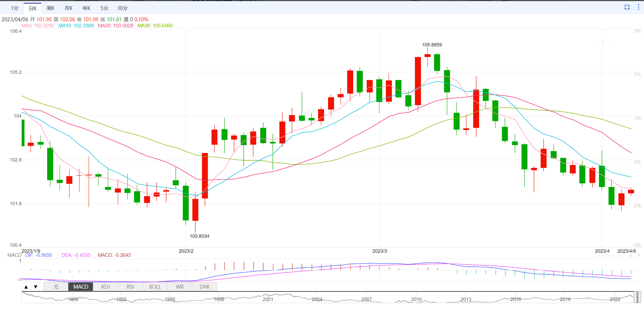Click the 2023/04/06 date in the quote header
The height and width of the screenshot is (312, 644).
[x=15, y=19]
